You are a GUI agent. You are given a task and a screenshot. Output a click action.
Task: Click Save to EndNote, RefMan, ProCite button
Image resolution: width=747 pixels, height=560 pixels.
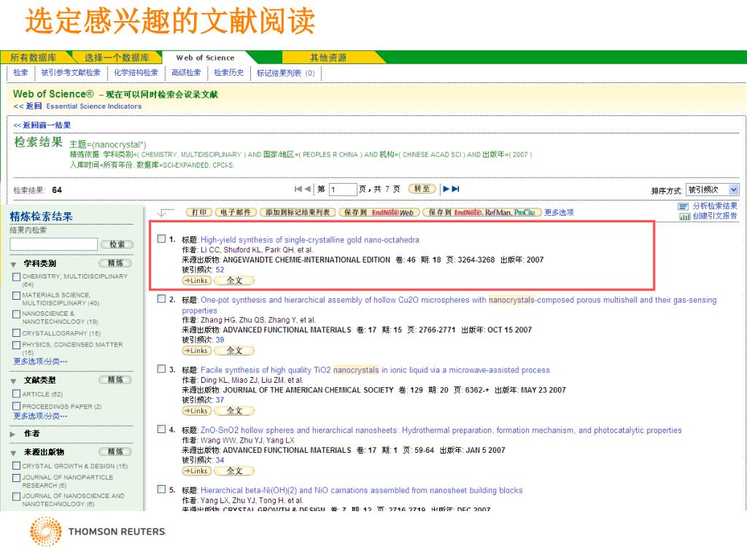pos(482,212)
